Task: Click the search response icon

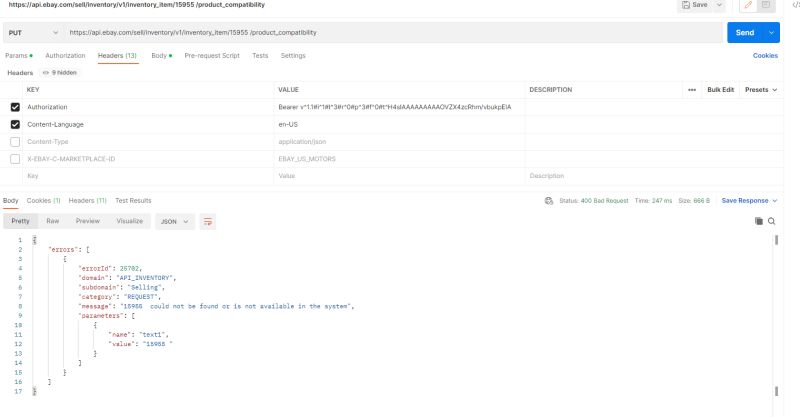Action: coord(771,221)
